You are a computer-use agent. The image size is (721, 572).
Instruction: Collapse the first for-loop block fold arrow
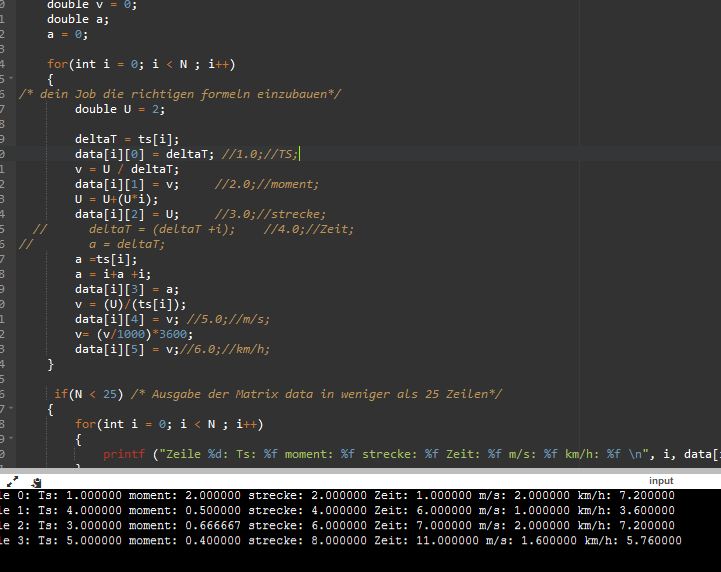tap(11, 78)
